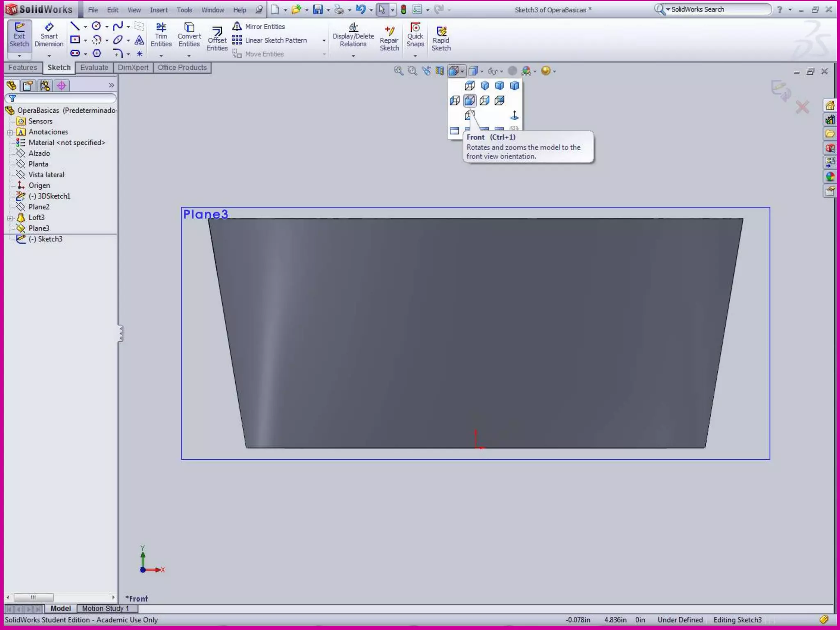Switch to the Evaluate tab
This screenshot has height=630, width=840.
pyautogui.click(x=94, y=68)
